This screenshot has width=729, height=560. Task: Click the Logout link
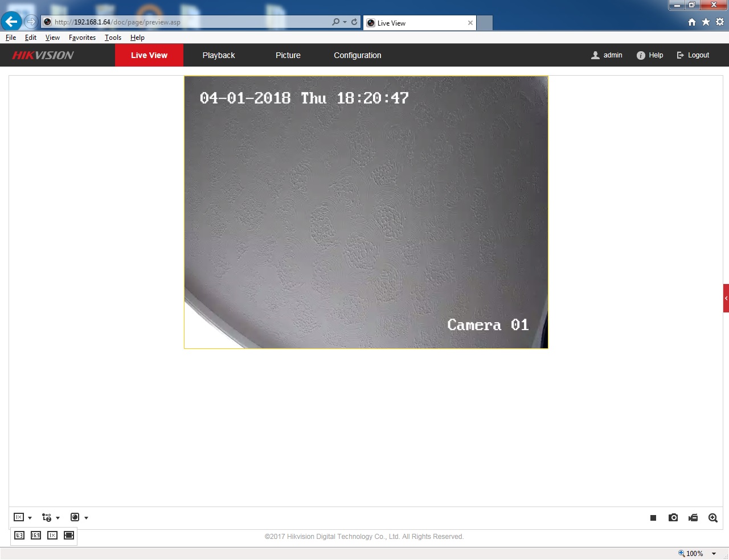point(693,55)
